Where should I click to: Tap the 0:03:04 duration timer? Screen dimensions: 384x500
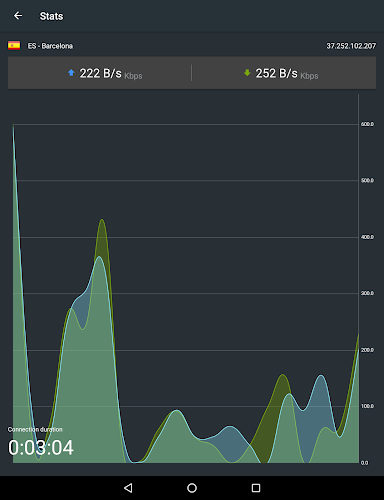pyautogui.click(x=41, y=447)
